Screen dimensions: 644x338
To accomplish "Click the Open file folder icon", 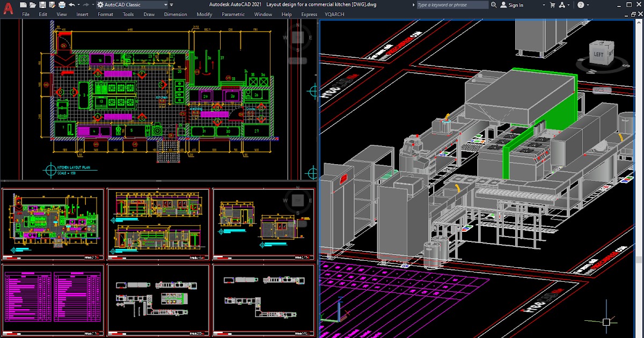I will 33,5.
